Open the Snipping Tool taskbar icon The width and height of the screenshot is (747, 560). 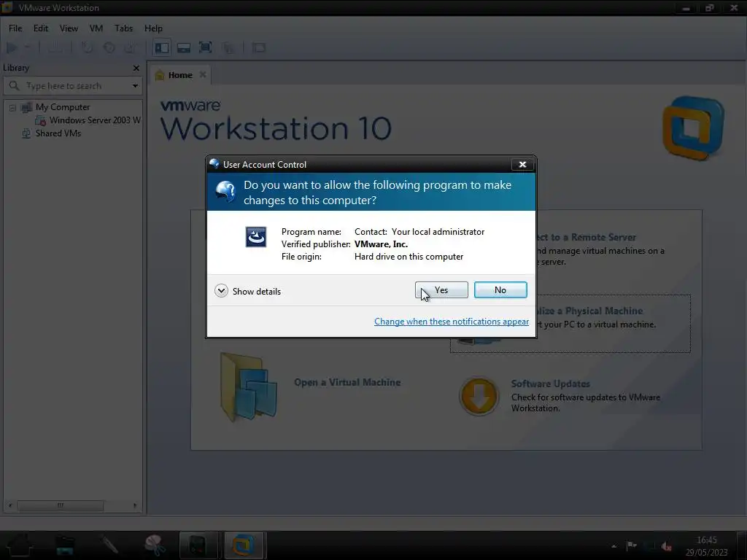pyautogui.click(x=155, y=545)
